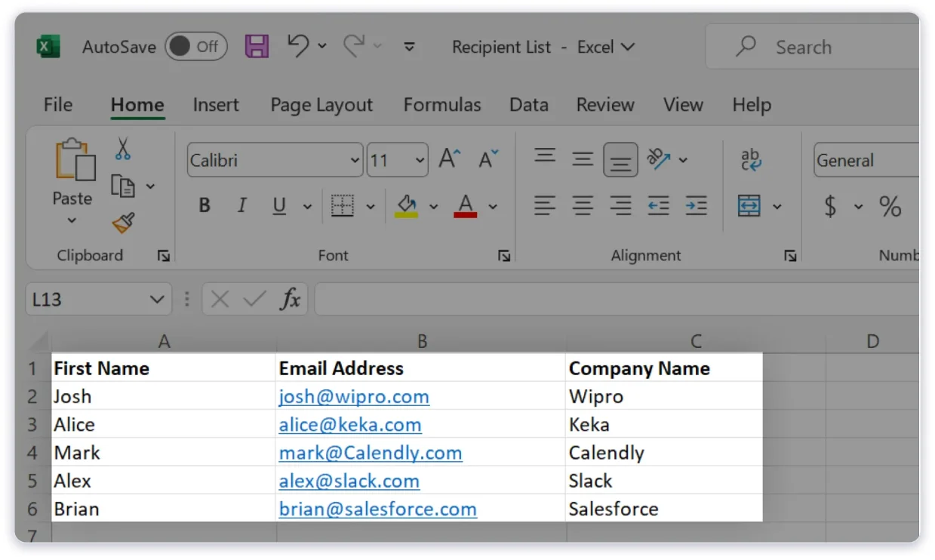Click the Undo arrow icon

coord(298,46)
